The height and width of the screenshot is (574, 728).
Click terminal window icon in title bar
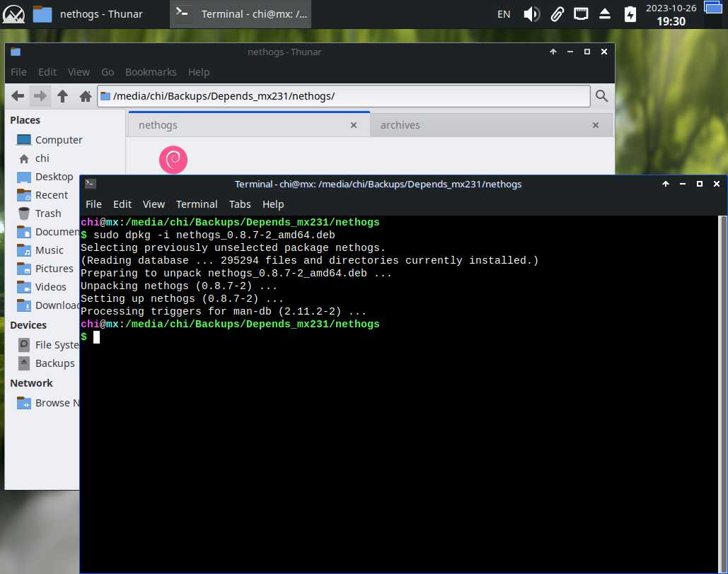[91, 184]
